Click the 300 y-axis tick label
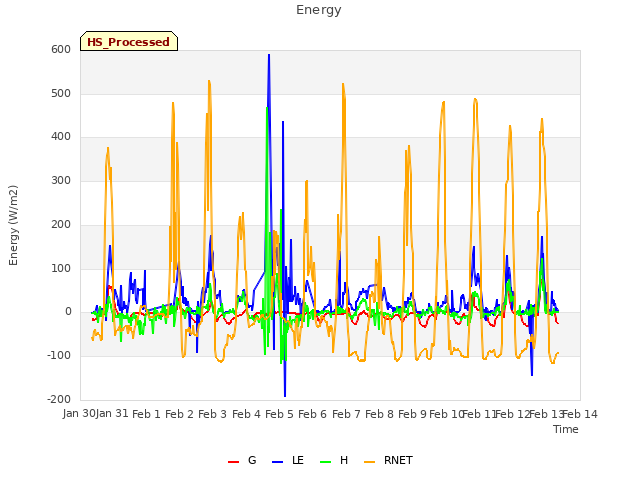640x480 pixels. 61,180
